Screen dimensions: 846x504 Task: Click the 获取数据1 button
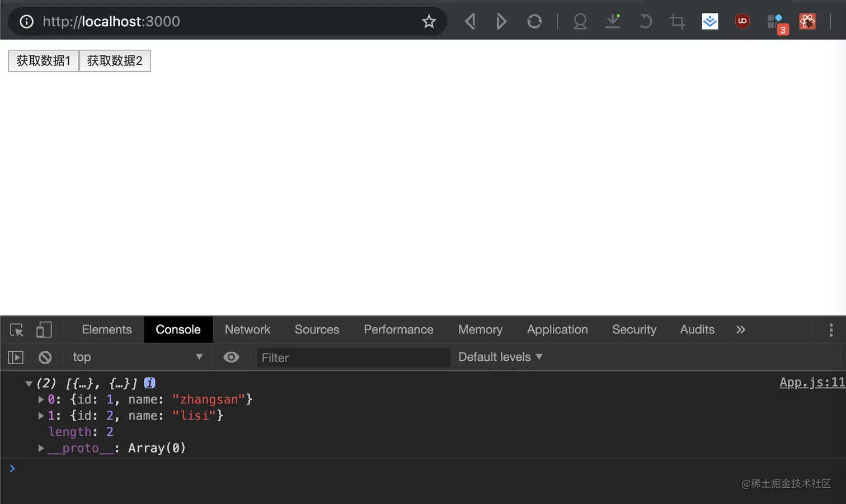click(44, 61)
